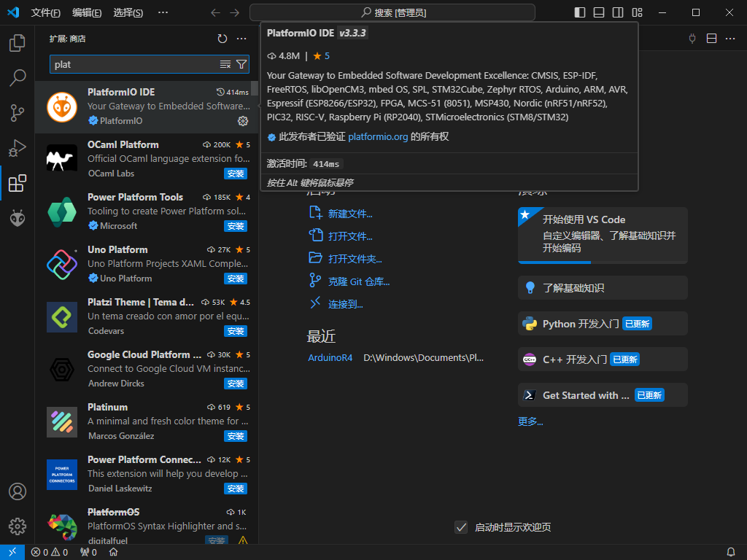Install Power Platform Tools extension
Image resolution: width=747 pixels, height=560 pixels.
pyautogui.click(x=236, y=226)
